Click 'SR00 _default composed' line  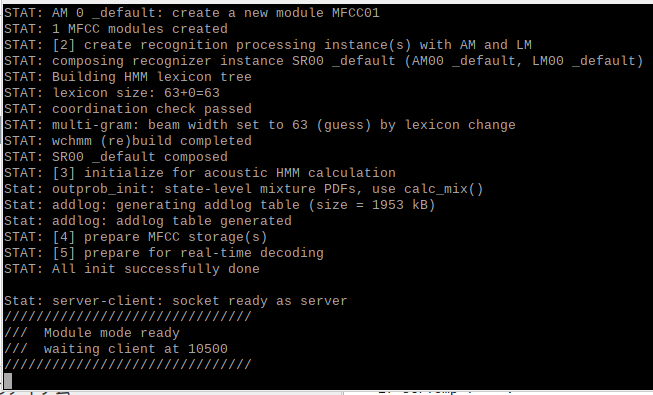coord(116,157)
